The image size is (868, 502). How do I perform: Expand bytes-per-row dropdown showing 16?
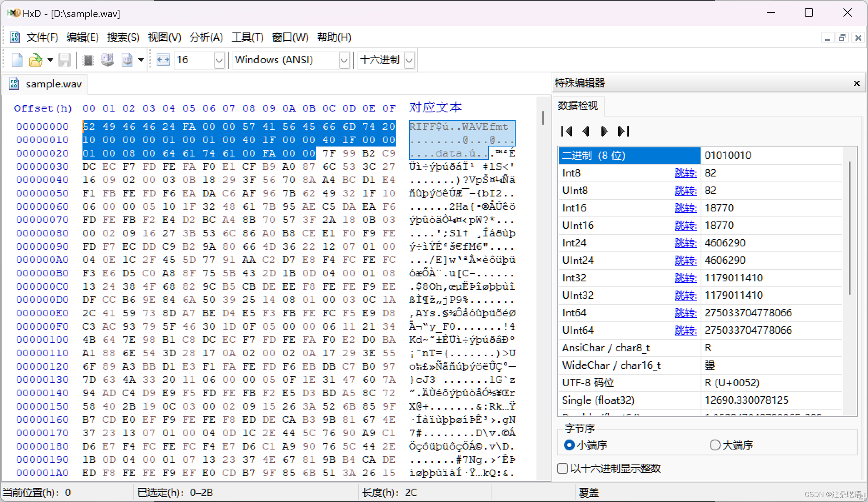219,60
